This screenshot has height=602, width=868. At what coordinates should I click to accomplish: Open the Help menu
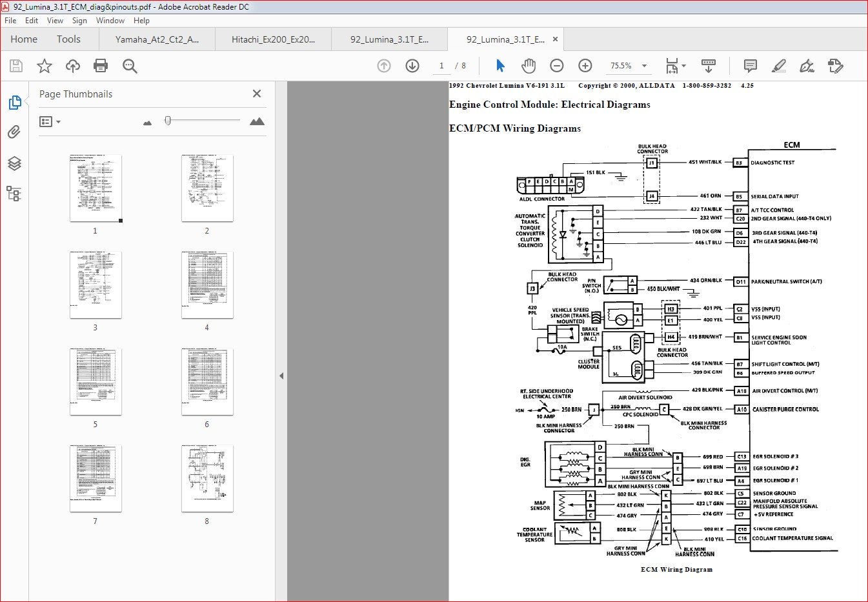141,21
